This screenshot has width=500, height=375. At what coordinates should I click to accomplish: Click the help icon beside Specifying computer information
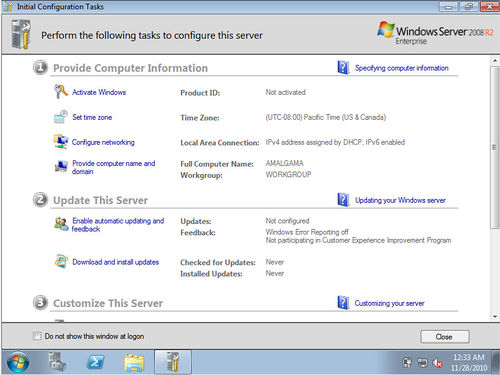343,67
